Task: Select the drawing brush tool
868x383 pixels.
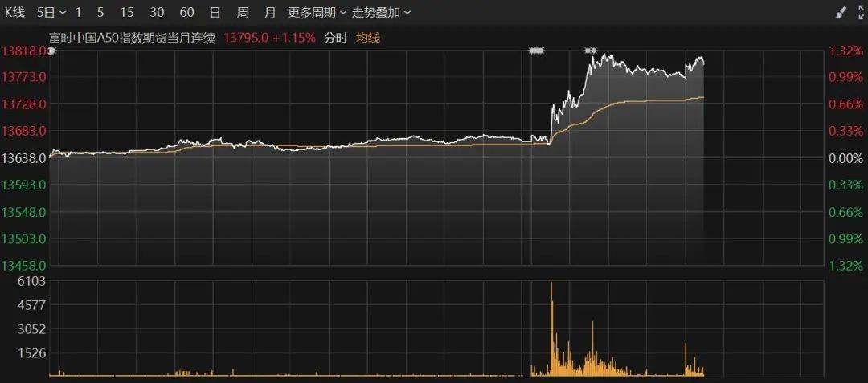Action: [841, 13]
